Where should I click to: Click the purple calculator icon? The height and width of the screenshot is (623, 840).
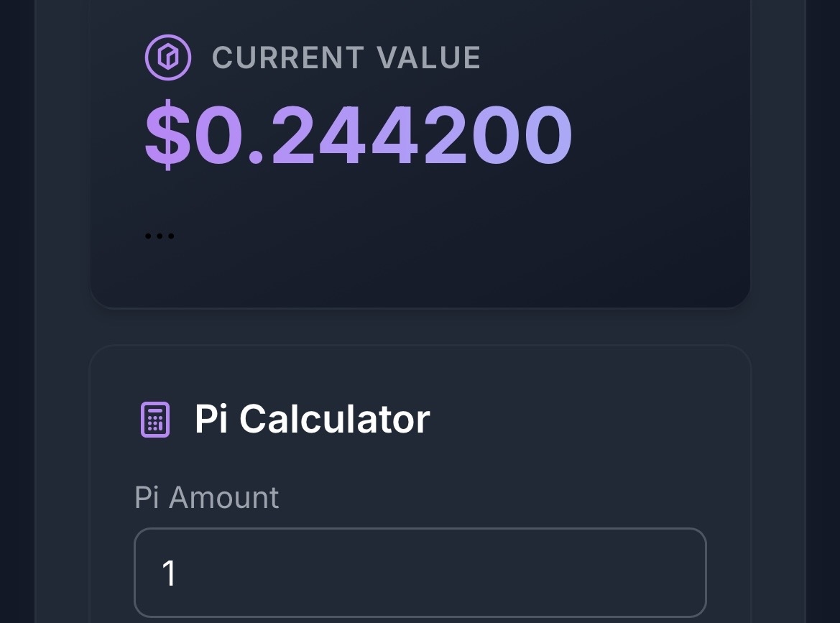point(154,419)
